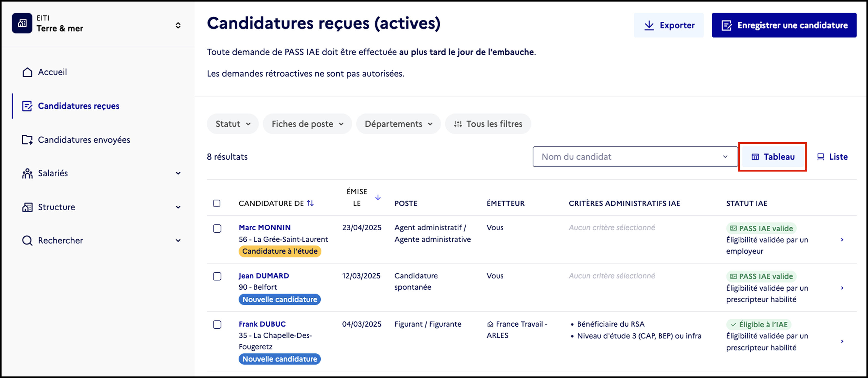The width and height of the screenshot is (868, 378).
Task: Expand the Rechercher chevron
Action: click(178, 240)
